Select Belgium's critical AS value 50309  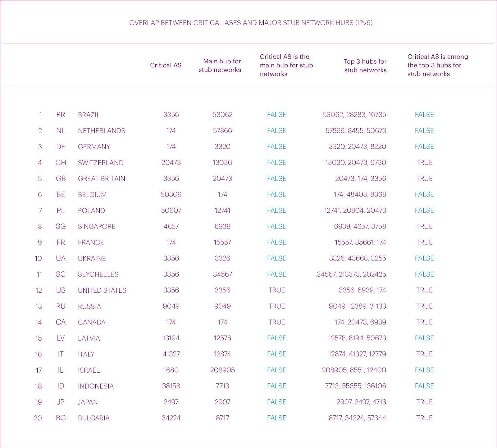pos(171,194)
